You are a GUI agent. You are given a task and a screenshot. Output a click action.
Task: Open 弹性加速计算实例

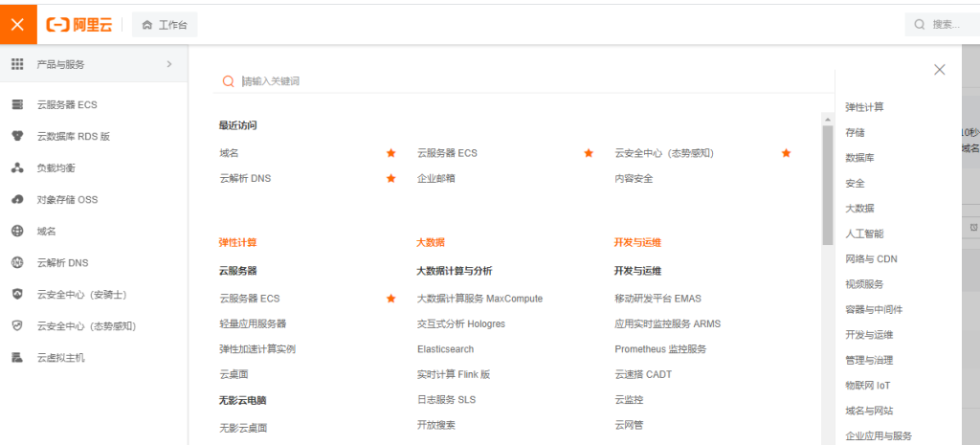click(257, 348)
